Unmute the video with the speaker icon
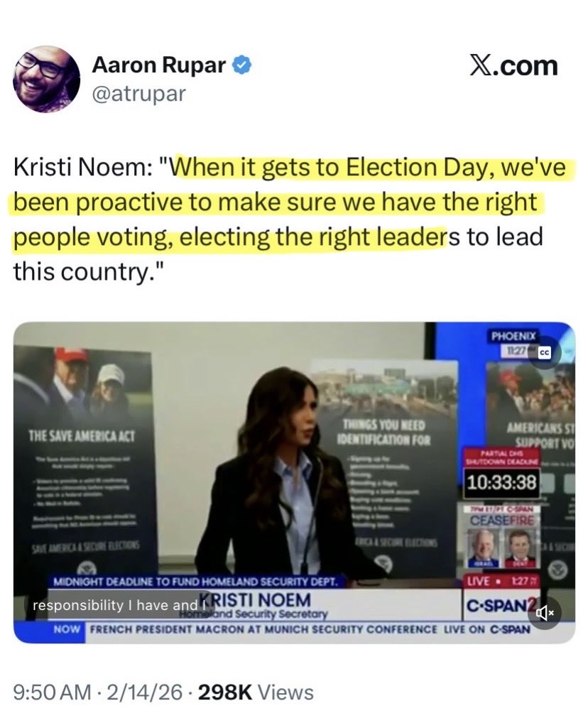588x718 pixels. 544,612
